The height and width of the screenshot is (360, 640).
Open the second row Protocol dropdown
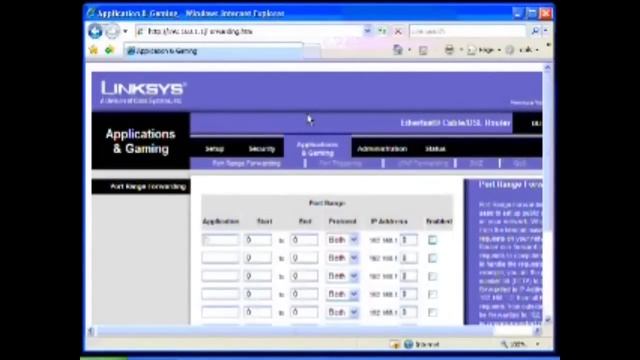pyautogui.click(x=342, y=258)
